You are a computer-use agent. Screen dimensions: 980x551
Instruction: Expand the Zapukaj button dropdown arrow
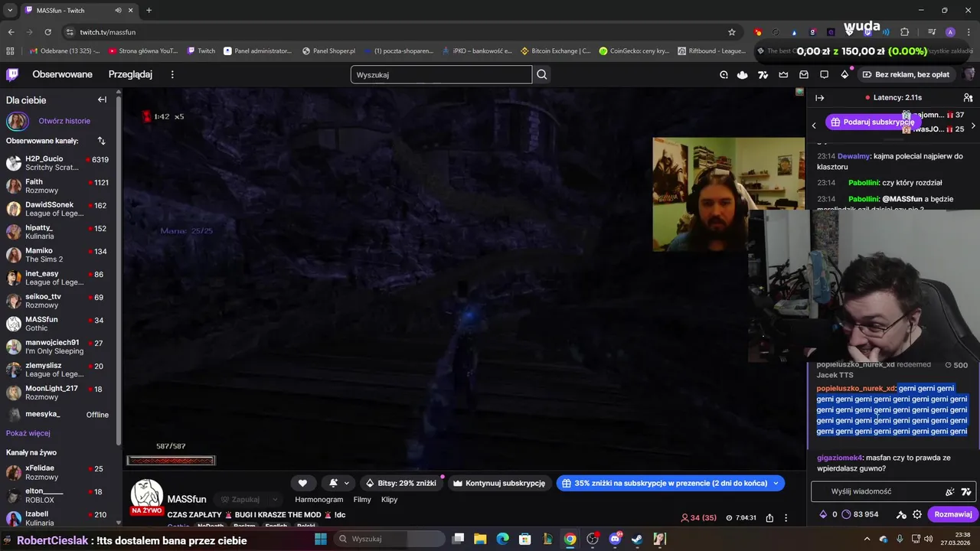tap(275, 500)
